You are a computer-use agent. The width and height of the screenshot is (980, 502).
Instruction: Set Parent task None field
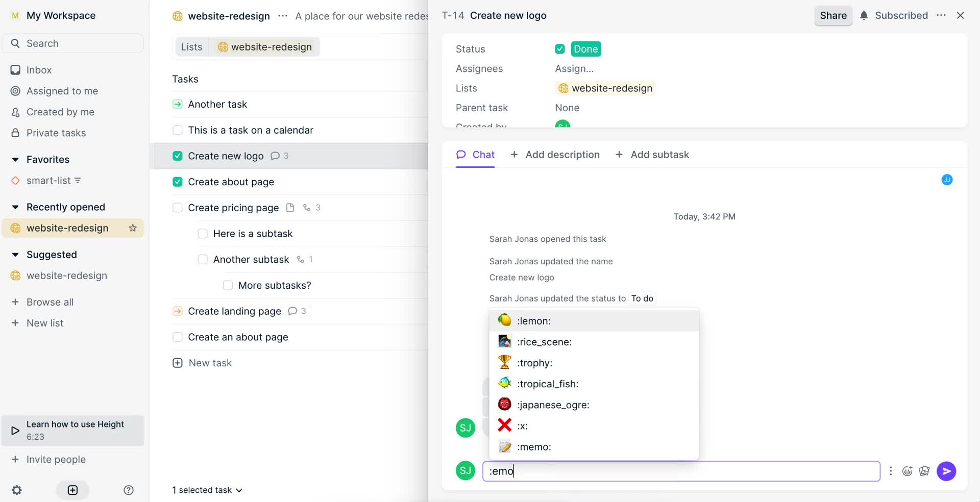pyautogui.click(x=567, y=108)
